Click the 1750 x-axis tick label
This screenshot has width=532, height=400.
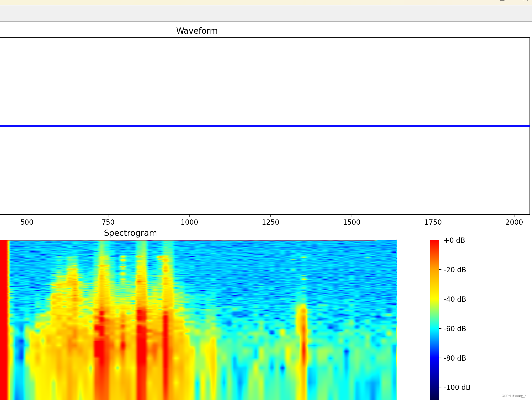coord(433,222)
